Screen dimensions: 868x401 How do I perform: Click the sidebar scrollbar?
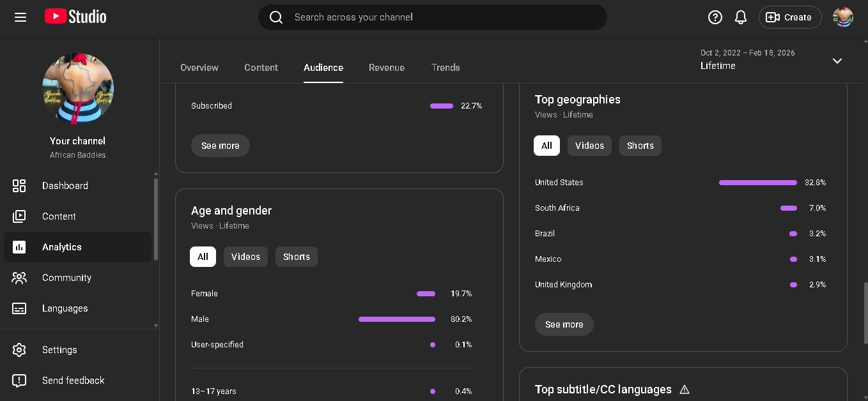(155, 219)
